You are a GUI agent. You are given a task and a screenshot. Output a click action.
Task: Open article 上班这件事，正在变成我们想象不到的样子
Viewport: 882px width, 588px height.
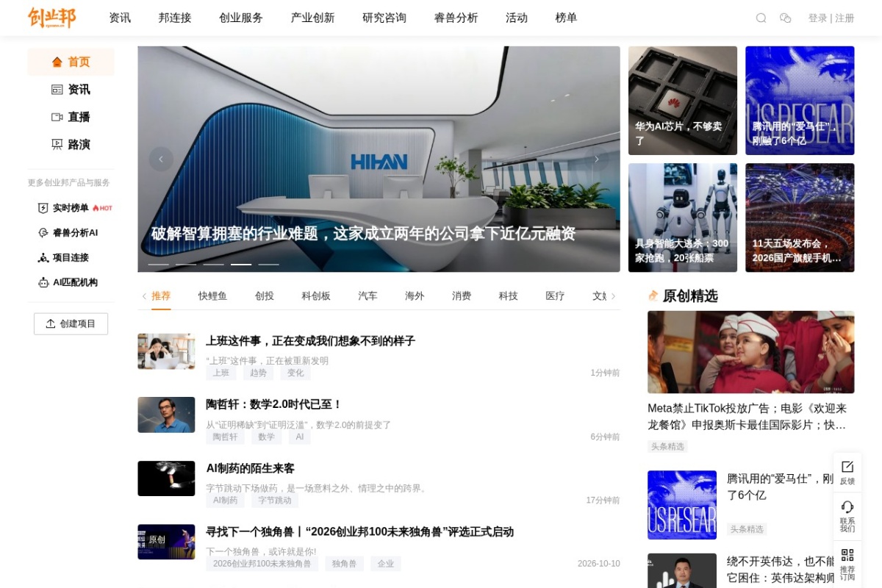[310, 341]
